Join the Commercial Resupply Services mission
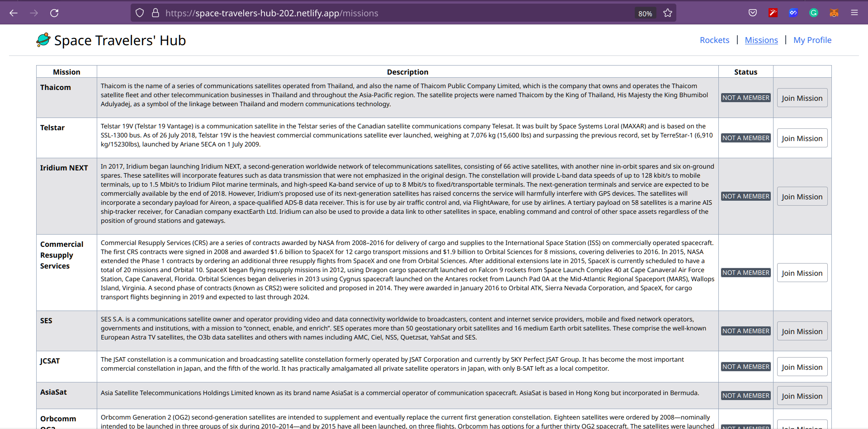 coord(802,273)
